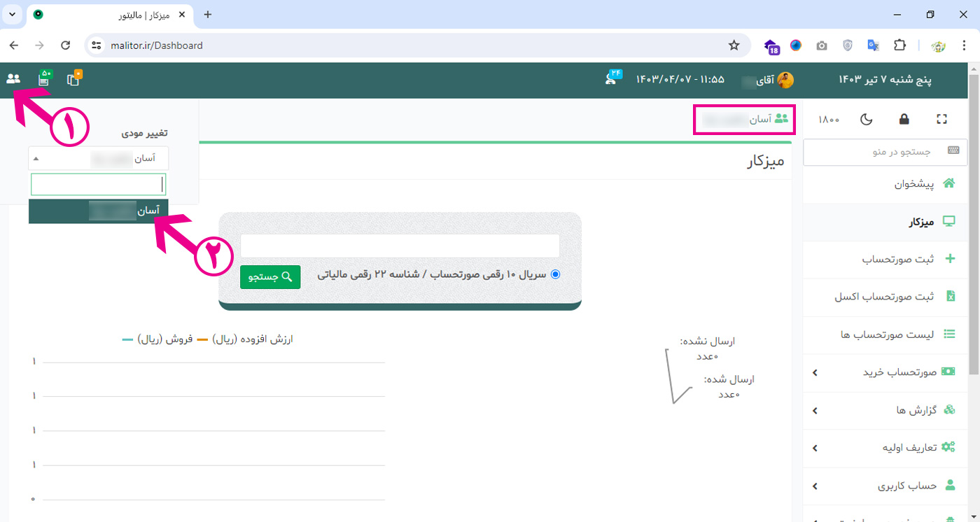Image resolution: width=980 pixels, height=522 pixels.
Task: Click the camera screenshot extension icon
Action: 822,45
